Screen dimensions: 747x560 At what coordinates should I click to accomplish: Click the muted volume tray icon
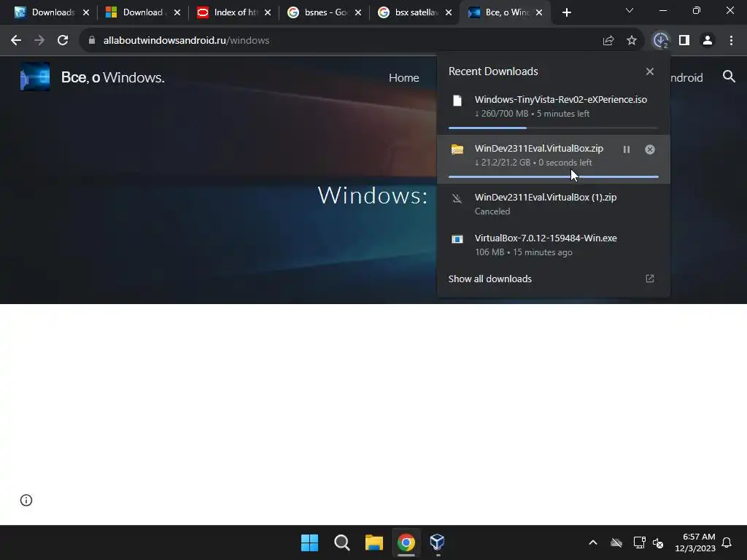pyautogui.click(x=658, y=542)
